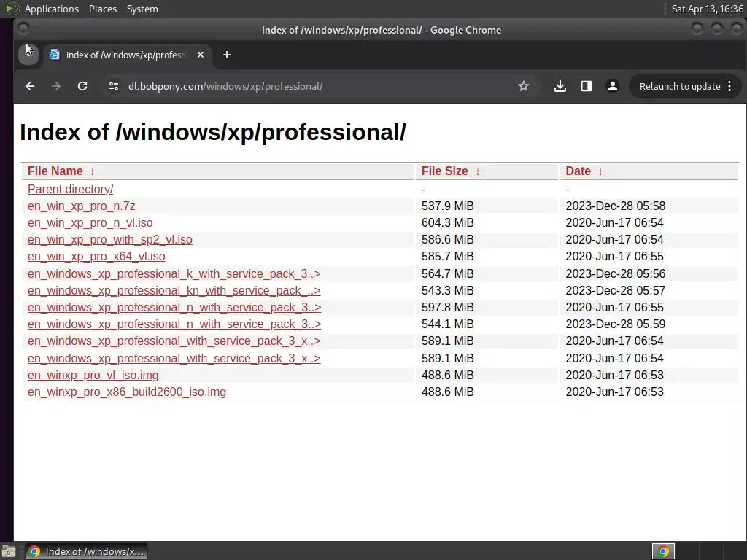The image size is (747, 560).
Task: Open the 544.1 MiB professional_n service pack link
Action: click(174, 324)
